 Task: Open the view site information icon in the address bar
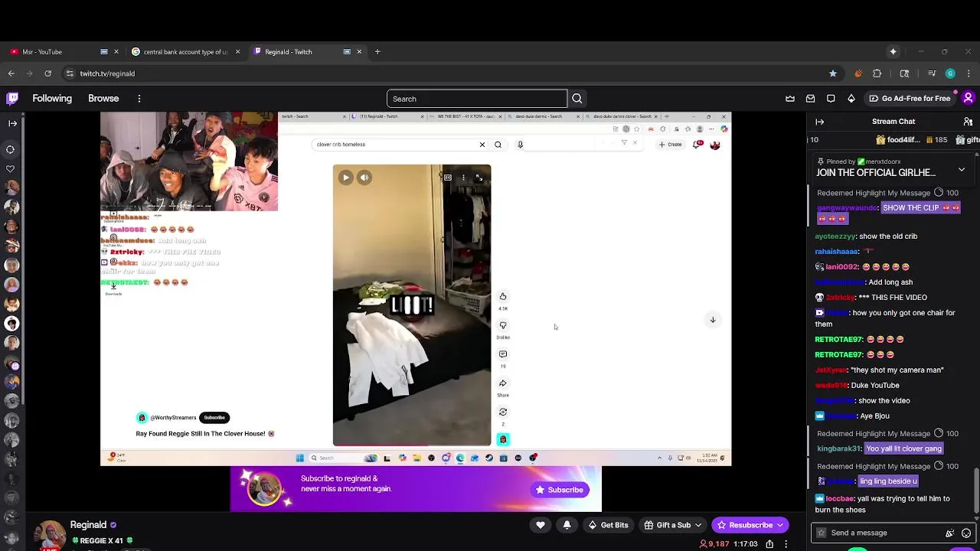click(70, 73)
